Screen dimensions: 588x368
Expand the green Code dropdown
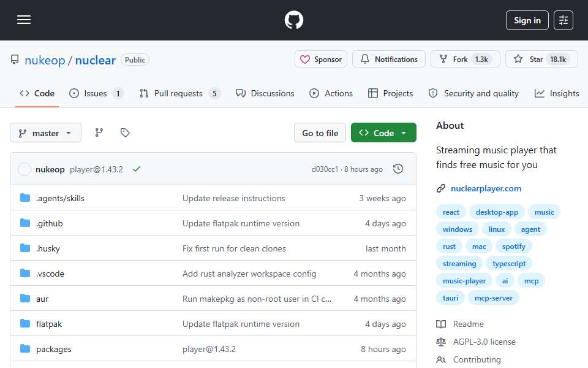[x=383, y=133]
